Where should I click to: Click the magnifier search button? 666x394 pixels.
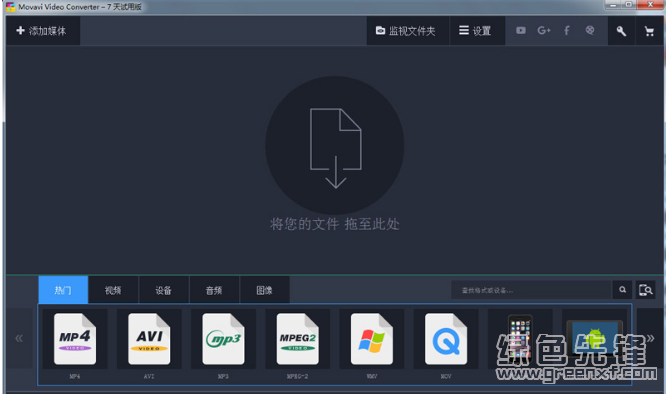click(x=622, y=290)
